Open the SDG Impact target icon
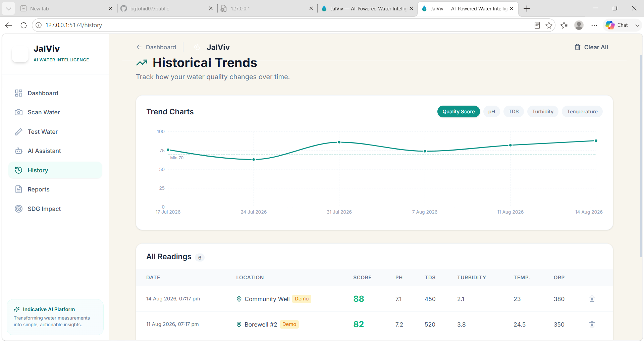644x342 pixels. [18, 209]
